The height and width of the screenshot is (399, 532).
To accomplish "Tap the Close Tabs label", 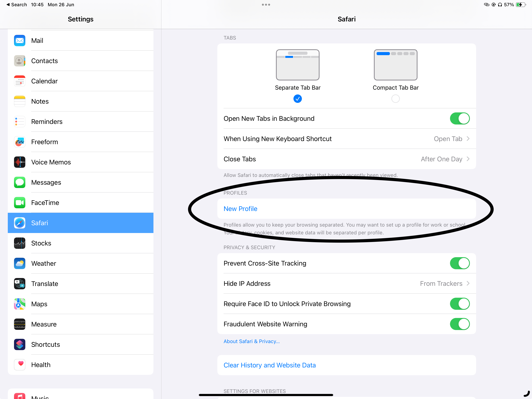I will tap(240, 159).
